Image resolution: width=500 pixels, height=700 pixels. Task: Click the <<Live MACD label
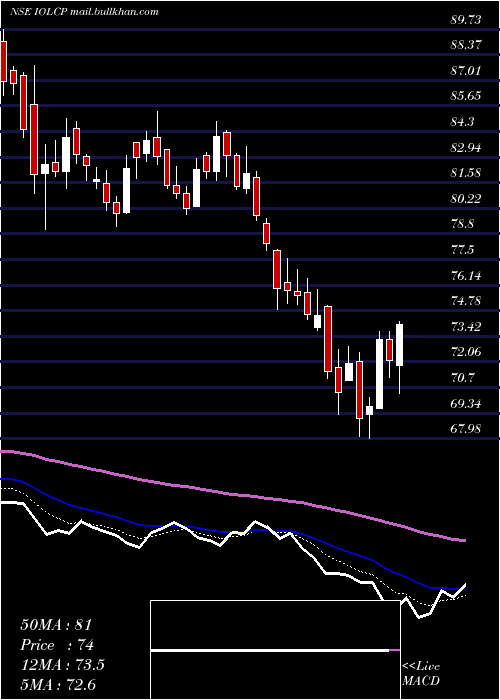[421, 673]
